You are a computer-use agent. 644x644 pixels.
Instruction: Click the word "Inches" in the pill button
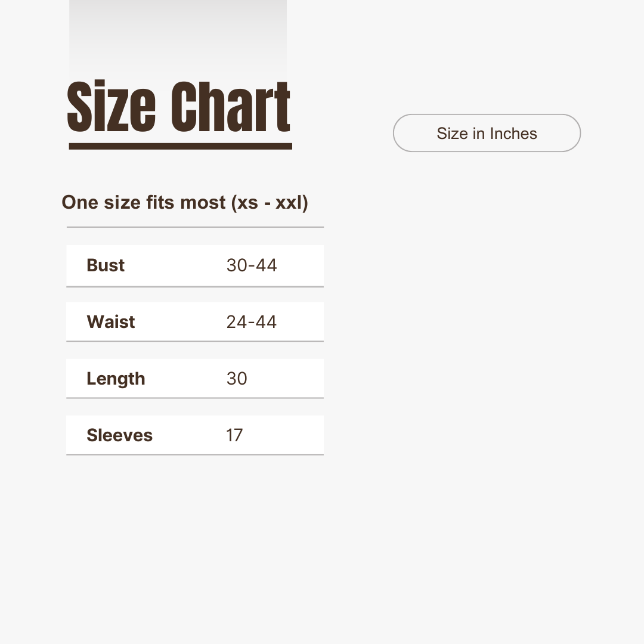[x=513, y=134]
